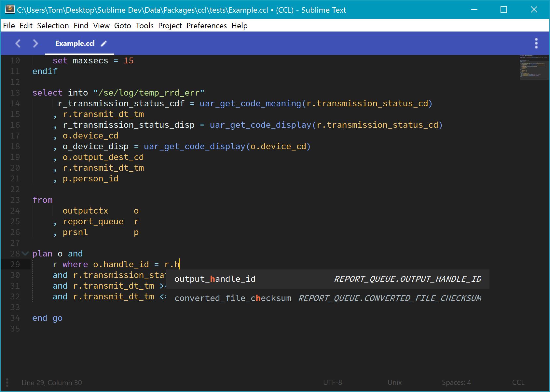Image resolution: width=550 pixels, height=392 pixels.
Task: Open the three-dot tab overflow menu
Action: click(x=536, y=43)
